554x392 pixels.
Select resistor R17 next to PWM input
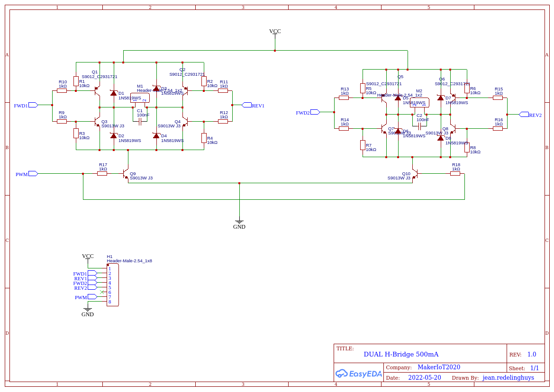[x=102, y=174]
